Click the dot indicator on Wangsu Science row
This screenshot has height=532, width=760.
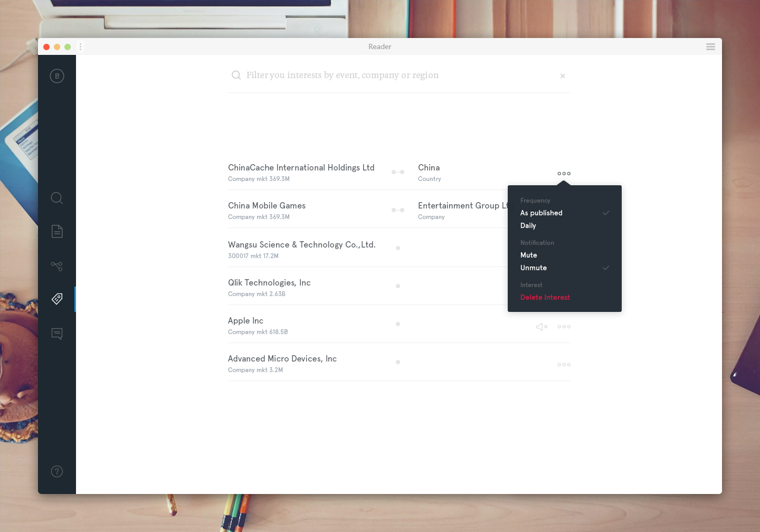pyautogui.click(x=398, y=248)
